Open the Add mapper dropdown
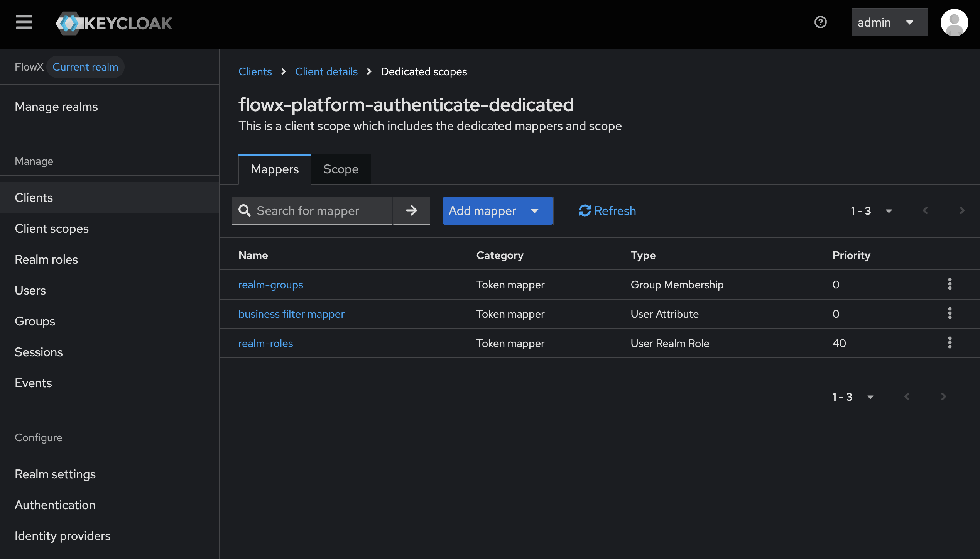This screenshot has height=559, width=980. point(497,211)
